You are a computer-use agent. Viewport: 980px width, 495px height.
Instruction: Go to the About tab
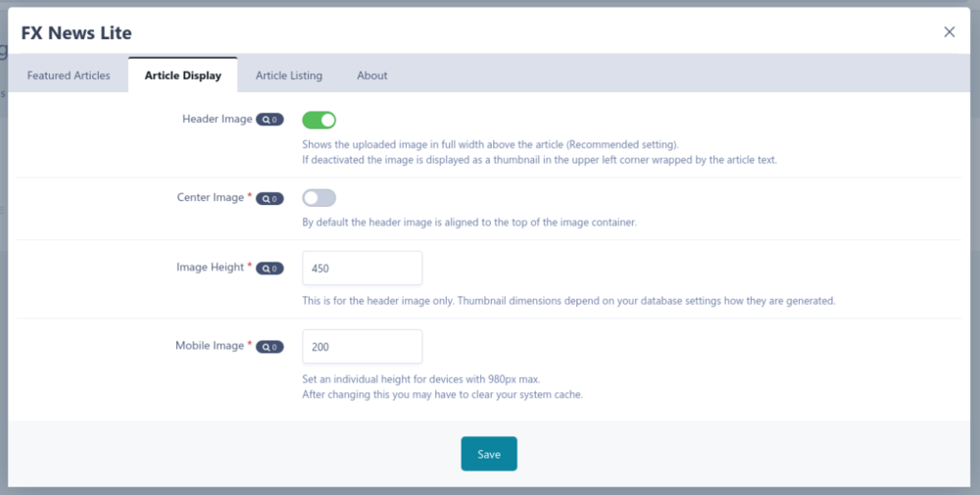coord(372,75)
